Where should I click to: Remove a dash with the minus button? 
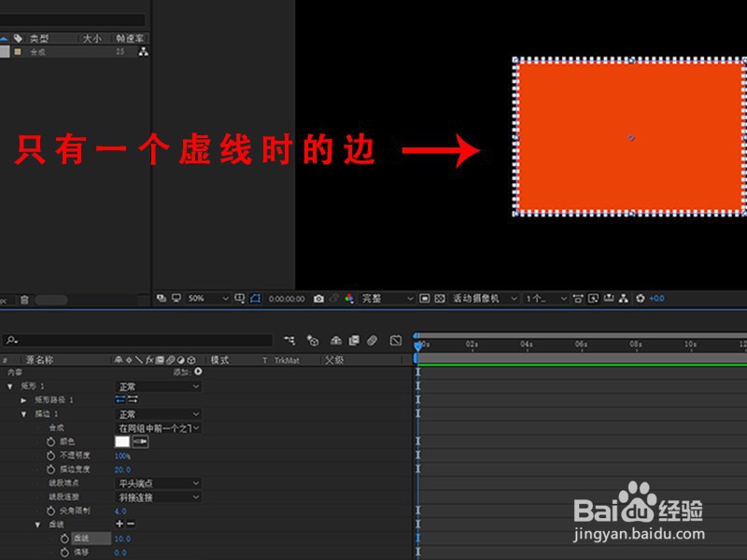[131, 524]
